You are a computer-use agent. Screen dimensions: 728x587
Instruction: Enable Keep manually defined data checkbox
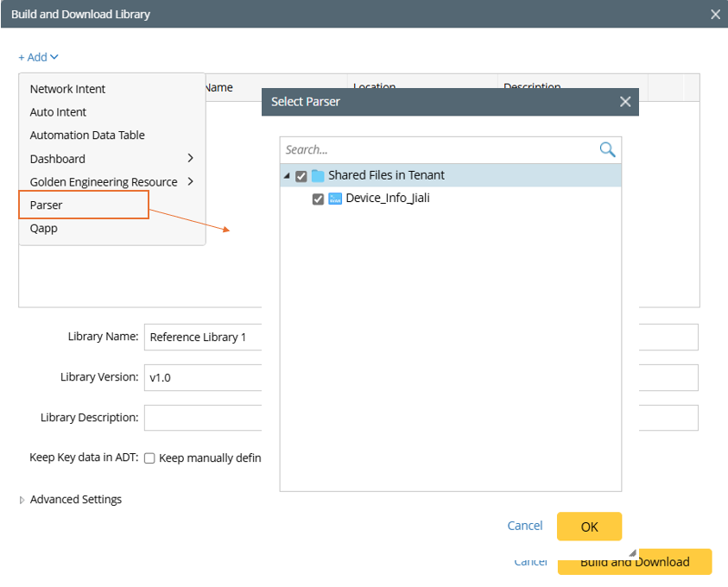pyautogui.click(x=149, y=458)
